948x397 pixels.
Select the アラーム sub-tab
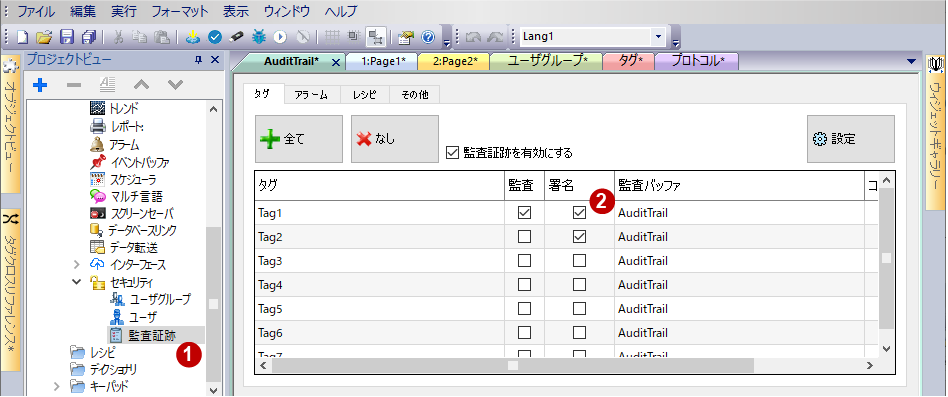tap(311, 95)
